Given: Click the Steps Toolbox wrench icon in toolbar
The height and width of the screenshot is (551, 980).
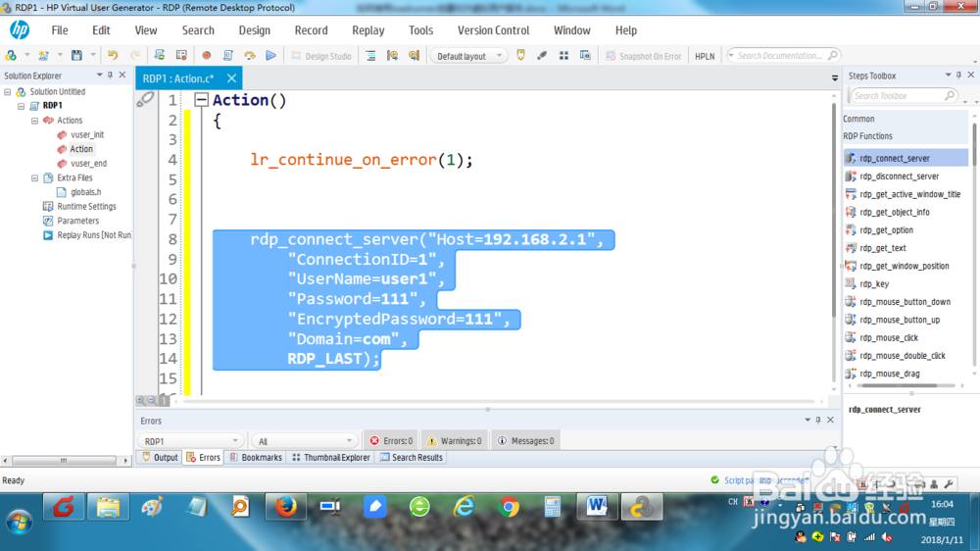Looking at the screenshot, I should tap(542, 56).
